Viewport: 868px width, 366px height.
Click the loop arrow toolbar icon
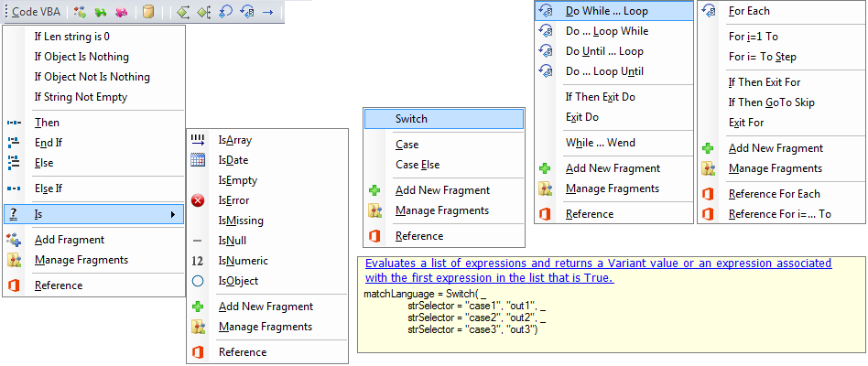[226, 12]
